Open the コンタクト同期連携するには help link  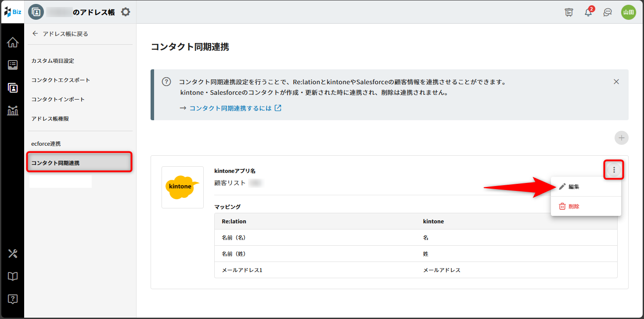click(230, 108)
